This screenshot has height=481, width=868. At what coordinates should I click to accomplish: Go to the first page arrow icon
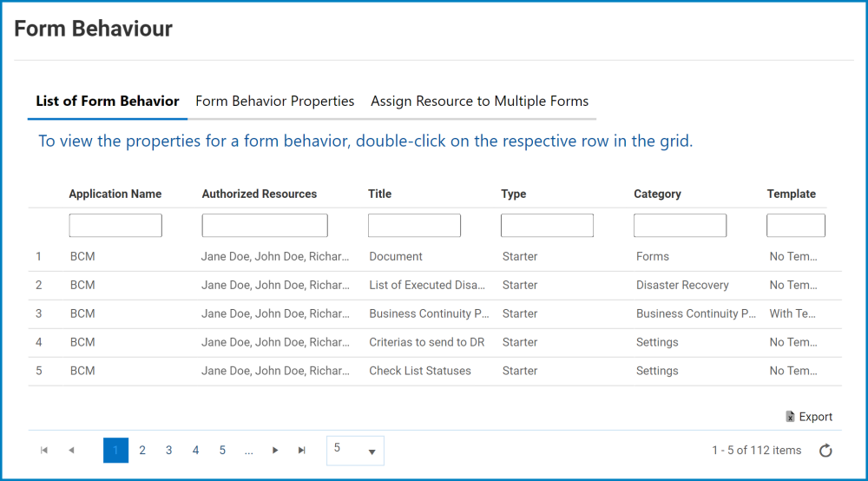[x=44, y=450]
